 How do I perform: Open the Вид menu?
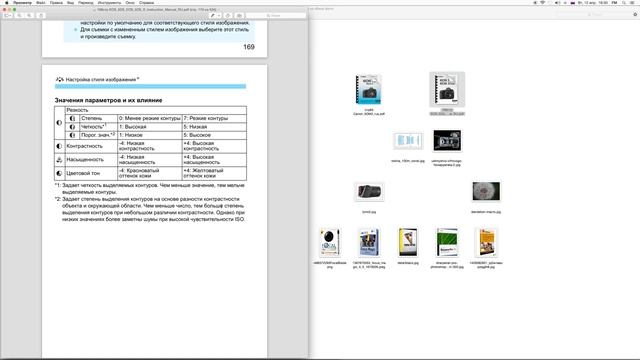click(x=70, y=2)
